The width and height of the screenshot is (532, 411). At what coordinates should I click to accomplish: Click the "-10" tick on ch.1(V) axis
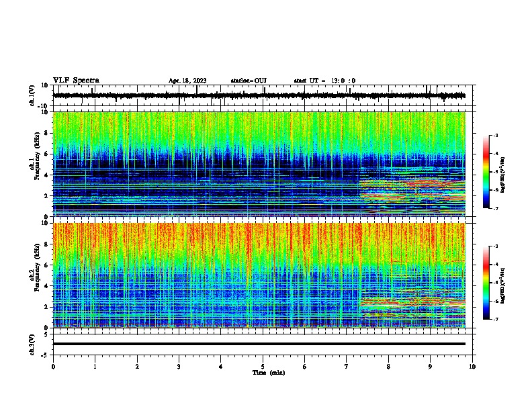point(44,106)
